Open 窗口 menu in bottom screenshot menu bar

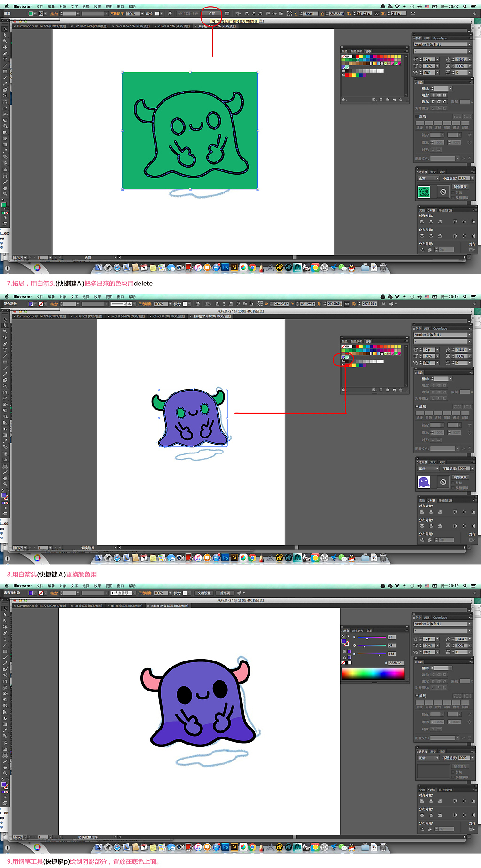tap(120, 586)
